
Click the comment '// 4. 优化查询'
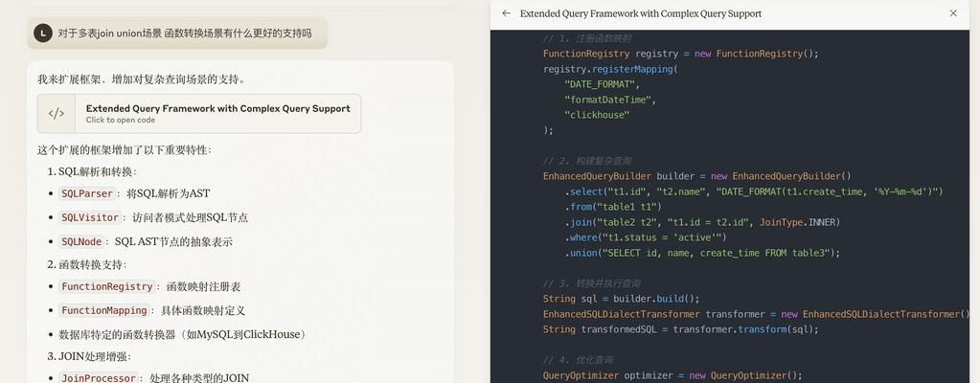[x=578, y=360]
